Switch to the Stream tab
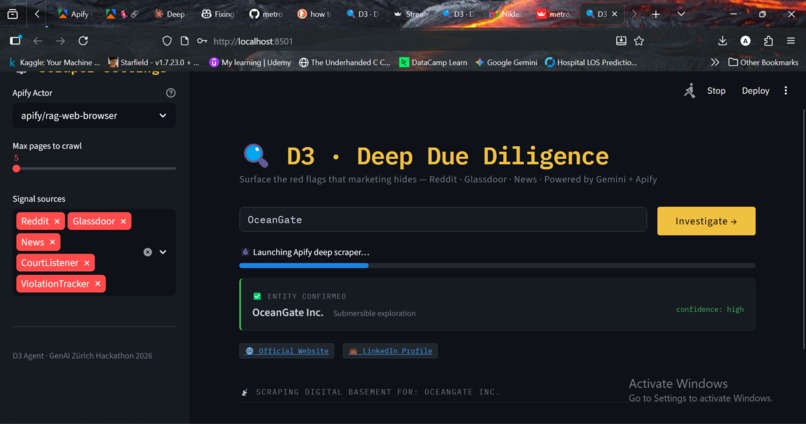 (411, 14)
